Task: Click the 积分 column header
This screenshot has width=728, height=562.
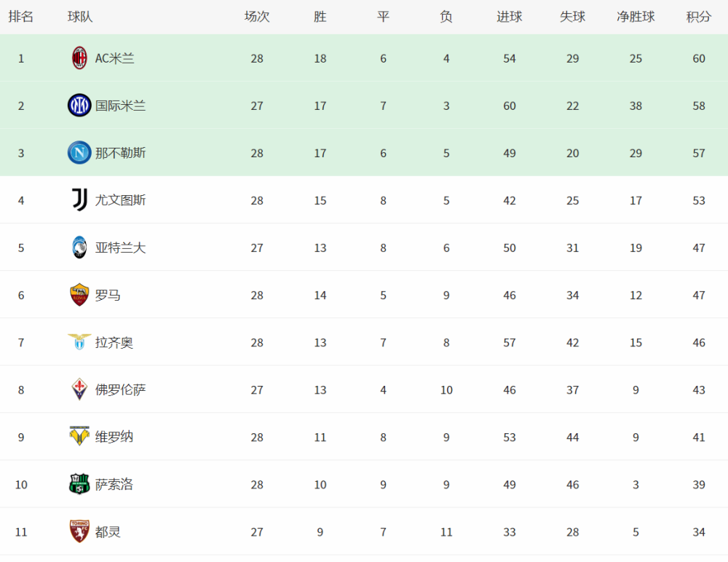Action: coord(699,17)
